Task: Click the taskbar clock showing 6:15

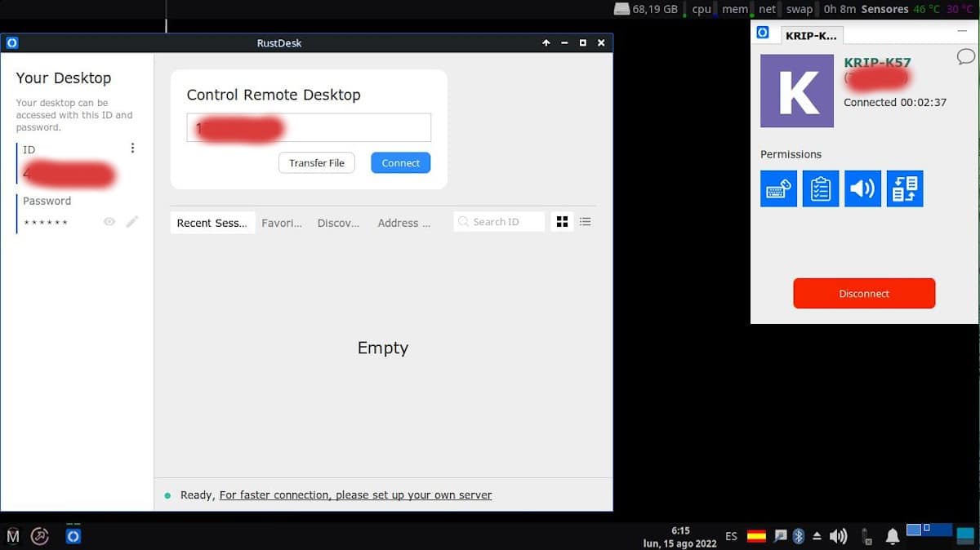Action: 680,537
